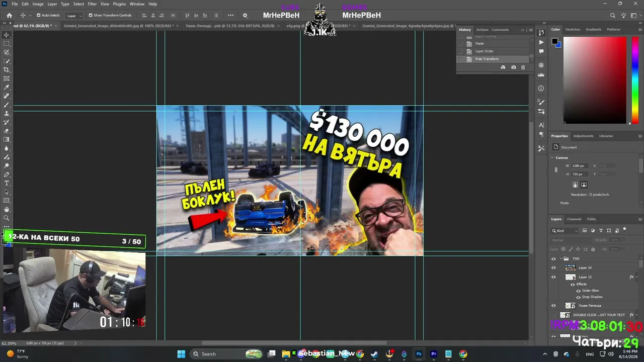
Task: Switch to the Adjustments tab
Action: coord(584,136)
